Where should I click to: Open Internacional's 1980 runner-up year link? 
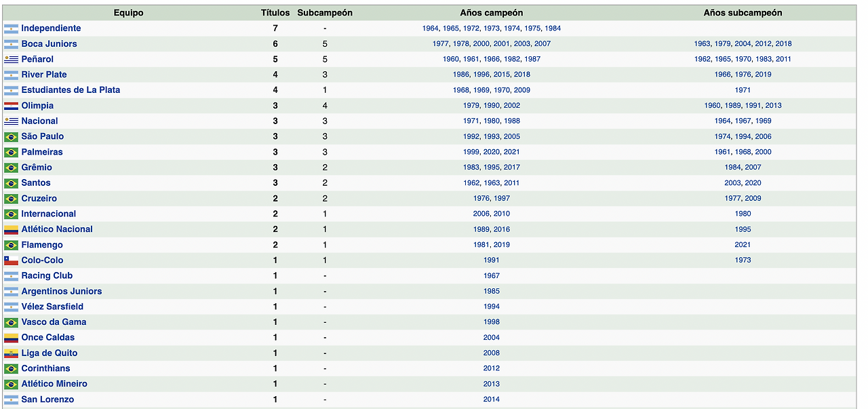coord(743,214)
